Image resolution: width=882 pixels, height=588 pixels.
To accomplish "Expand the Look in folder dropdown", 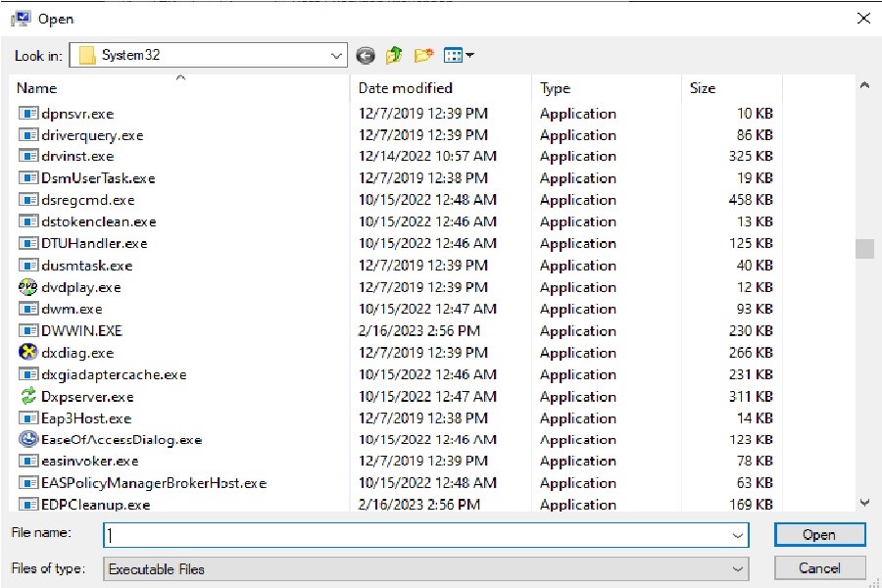I will tap(336, 56).
